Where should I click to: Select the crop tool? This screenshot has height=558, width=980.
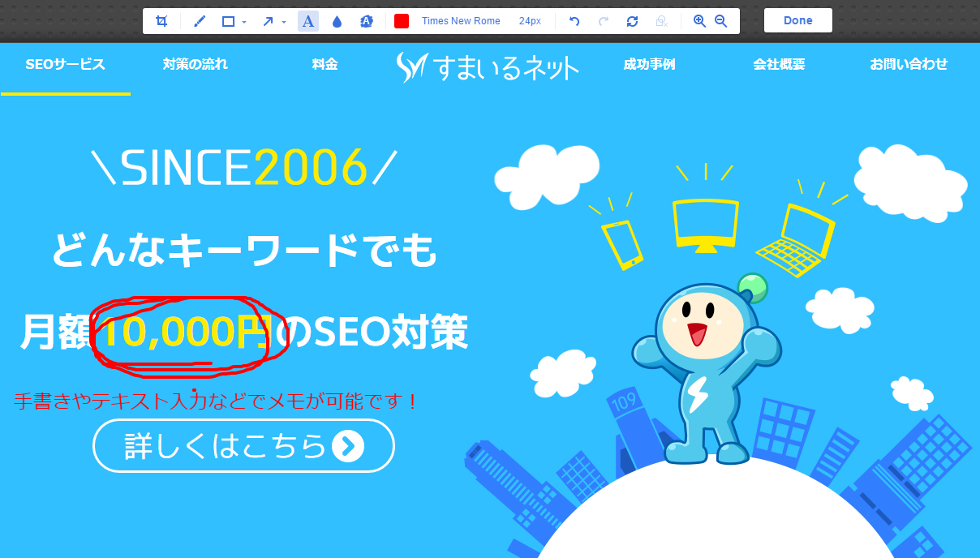click(x=161, y=21)
